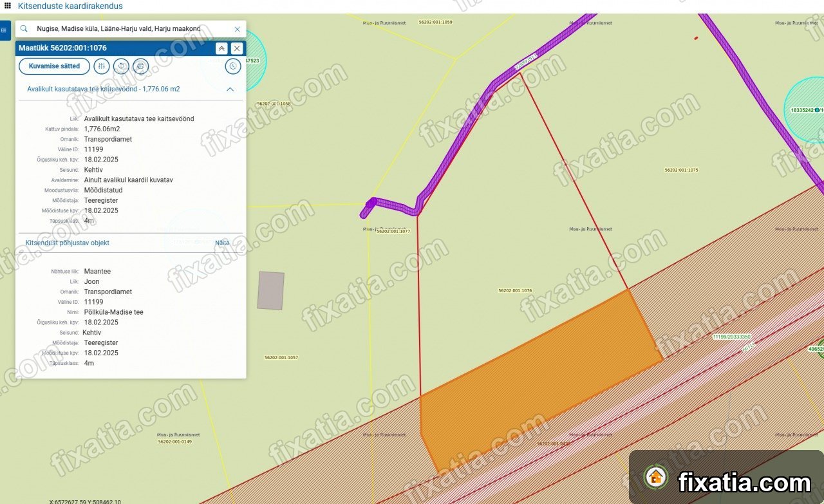Screen dimensions: 824x504
Task: Click parcel label 56202:001:1077 on map
Action: [393, 231]
